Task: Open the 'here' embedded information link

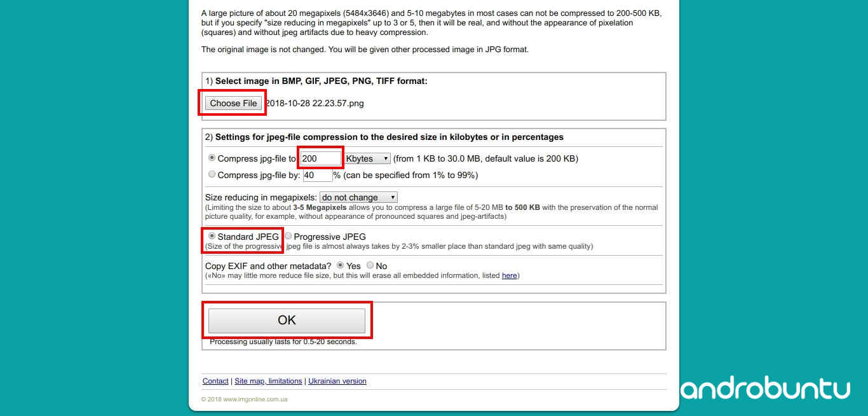Action: tap(509, 275)
